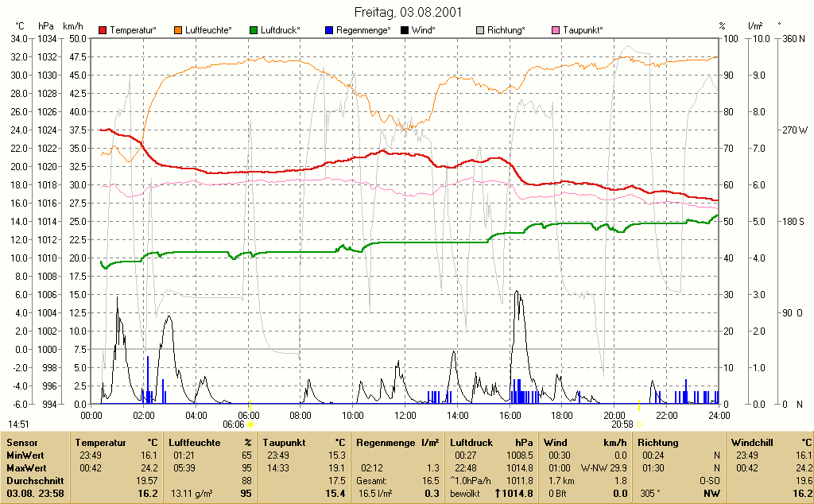Screen dimensions: 814x504
Task: Click the Regenmenge Gesamt value 16.5
Action: [x=432, y=481]
